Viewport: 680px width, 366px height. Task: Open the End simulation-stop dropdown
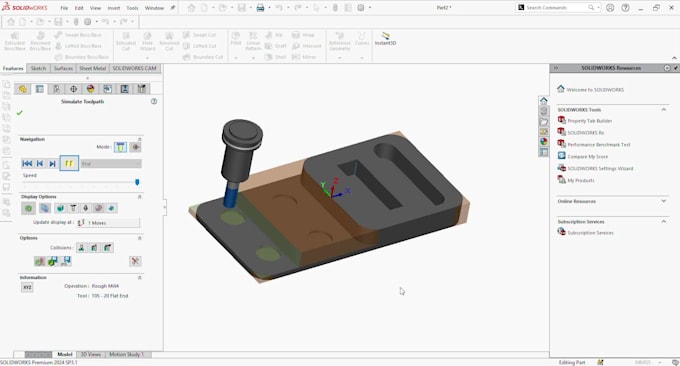coord(111,163)
